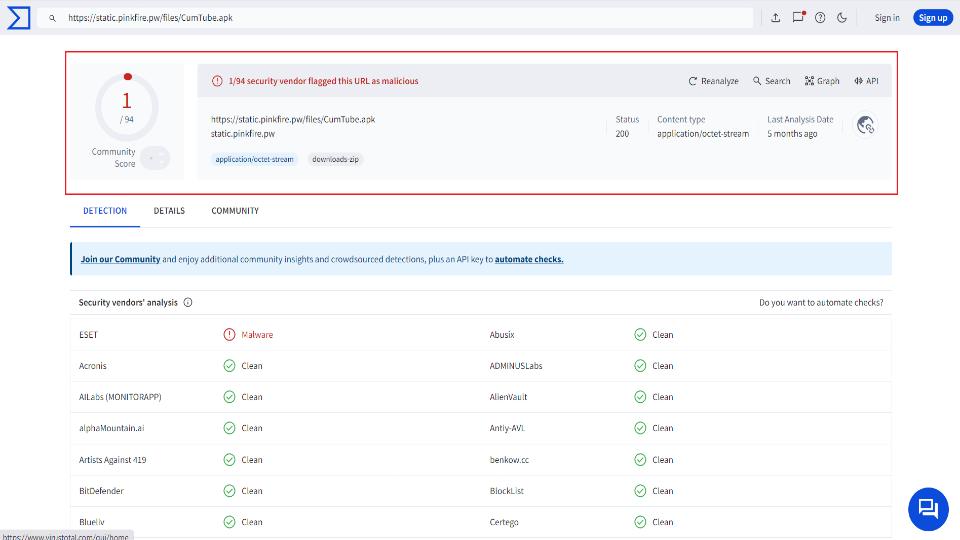This screenshot has width=960, height=540.
Task: Click the upload file icon
Action: coord(775,18)
